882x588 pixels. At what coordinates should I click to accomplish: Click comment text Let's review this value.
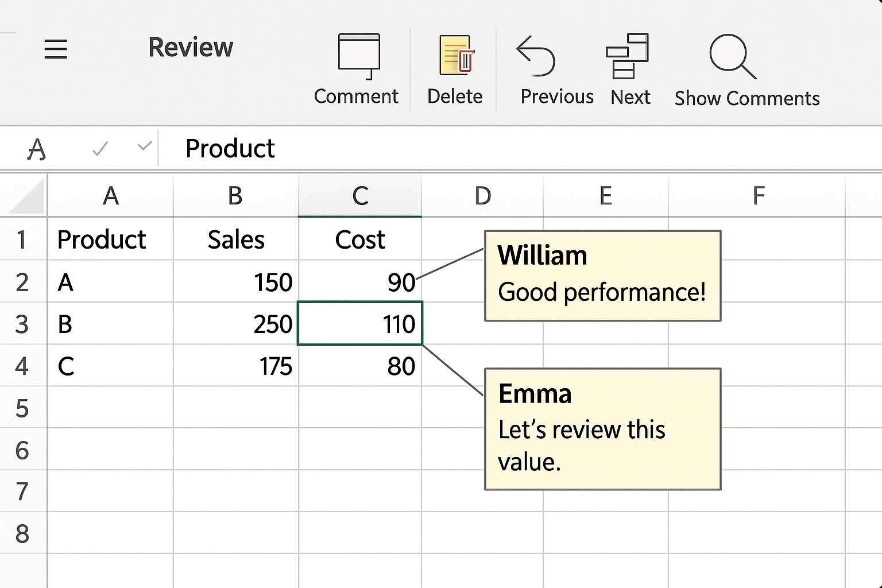coord(581,446)
